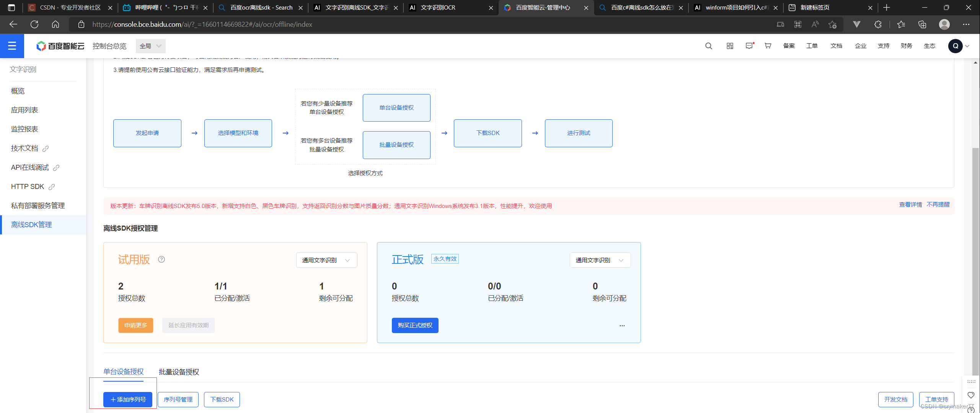Select 概览 in the left sidebar

(18, 91)
